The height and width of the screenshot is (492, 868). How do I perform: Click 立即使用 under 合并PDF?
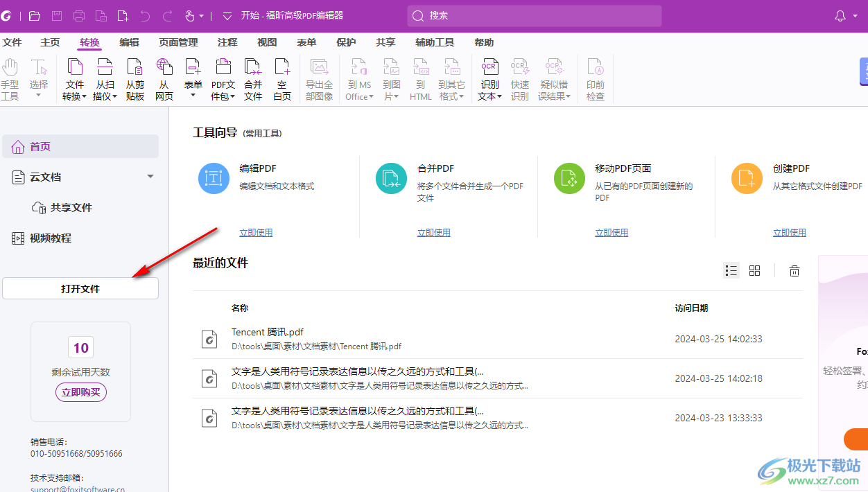[434, 233]
